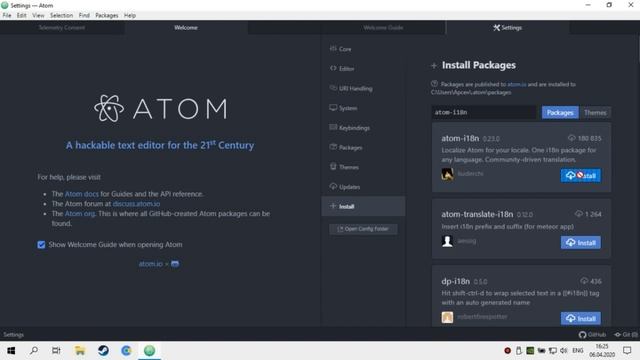The height and width of the screenshot is (360, 640).
Task: Click the atom.io link below checkbox
Action: pyautogui.click(x=151, y=264)
